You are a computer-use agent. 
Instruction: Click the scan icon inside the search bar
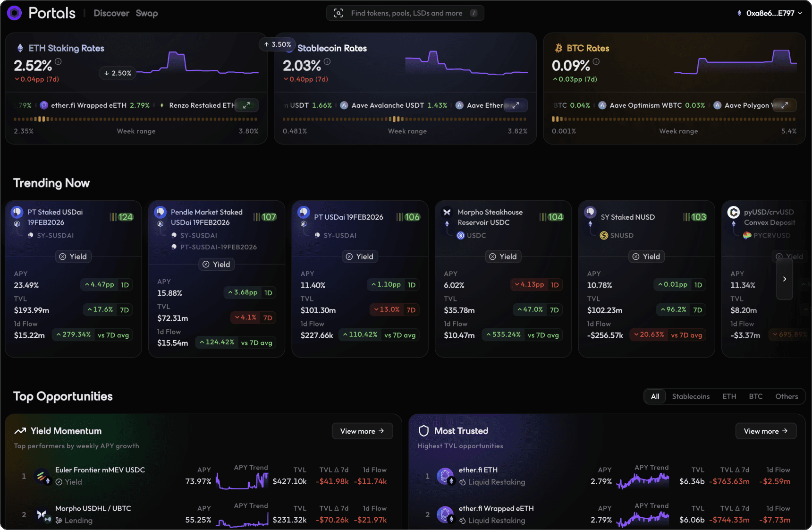[x=338, y=13]
